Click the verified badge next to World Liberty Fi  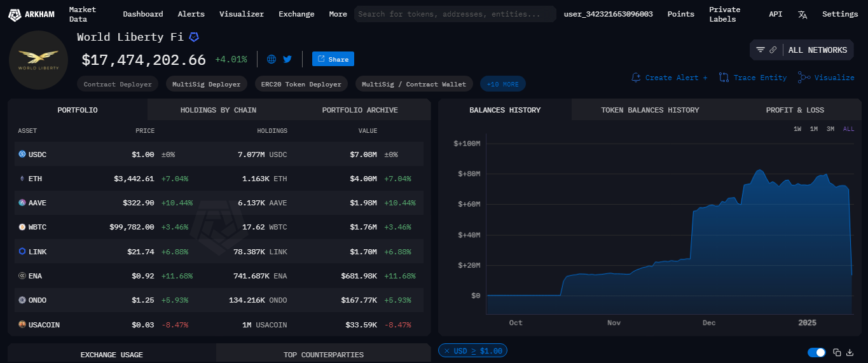194,37
